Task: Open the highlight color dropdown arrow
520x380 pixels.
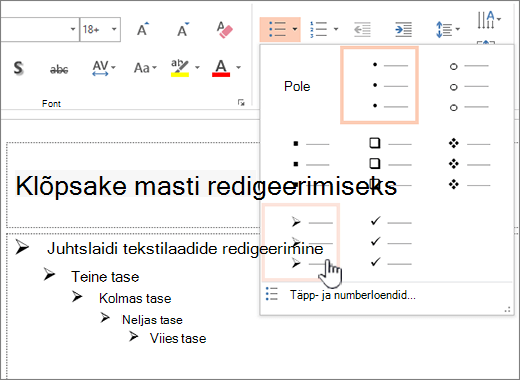Action: click(x=197, y=68)
